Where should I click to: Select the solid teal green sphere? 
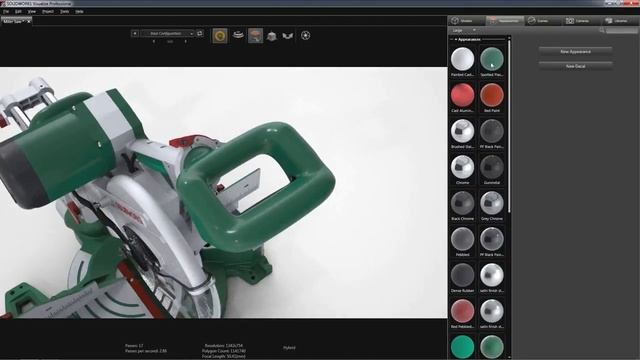462,347
